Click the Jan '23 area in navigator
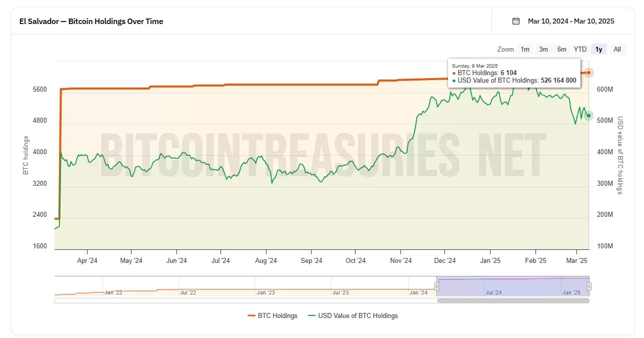The height and width of the screenshot is (338, 644). coord(265,292)
